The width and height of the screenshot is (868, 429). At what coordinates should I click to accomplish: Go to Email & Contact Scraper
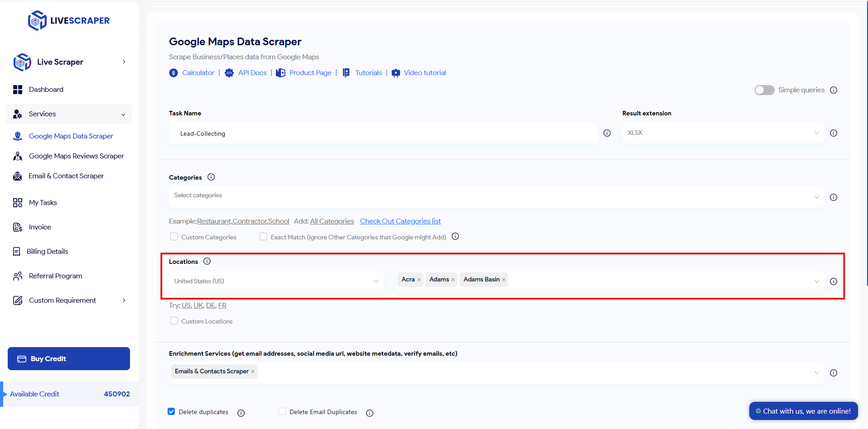(x=66, y=176)
